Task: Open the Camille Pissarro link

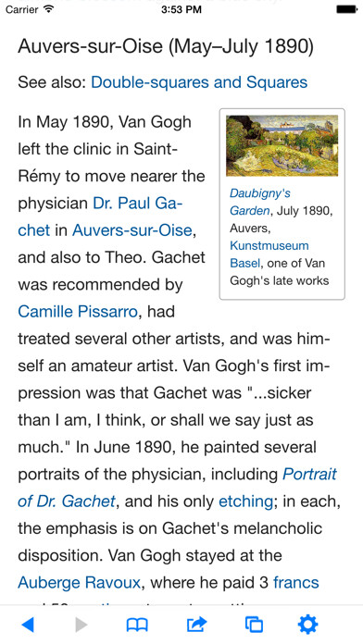Action: 77,312
